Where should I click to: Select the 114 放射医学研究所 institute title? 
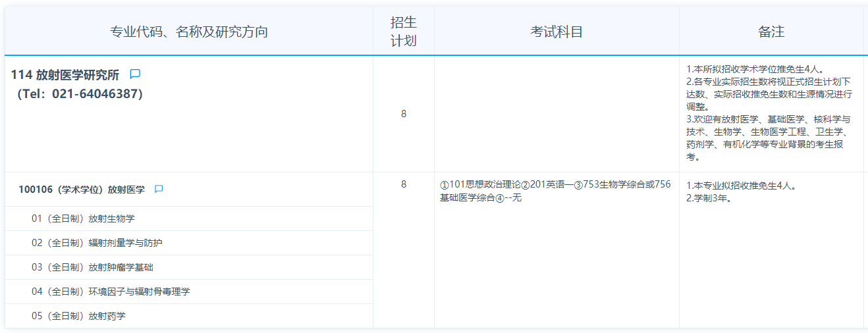coord(65,75)
